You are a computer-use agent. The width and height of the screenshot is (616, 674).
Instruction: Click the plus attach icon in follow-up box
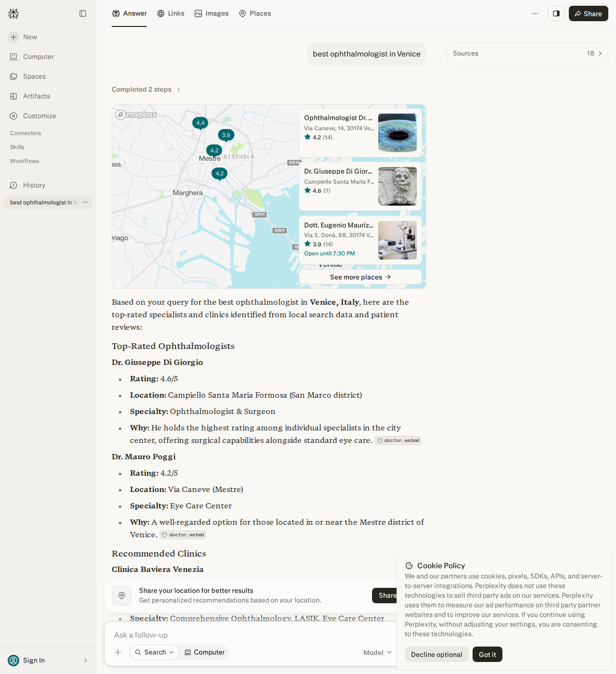pos(118,652)
